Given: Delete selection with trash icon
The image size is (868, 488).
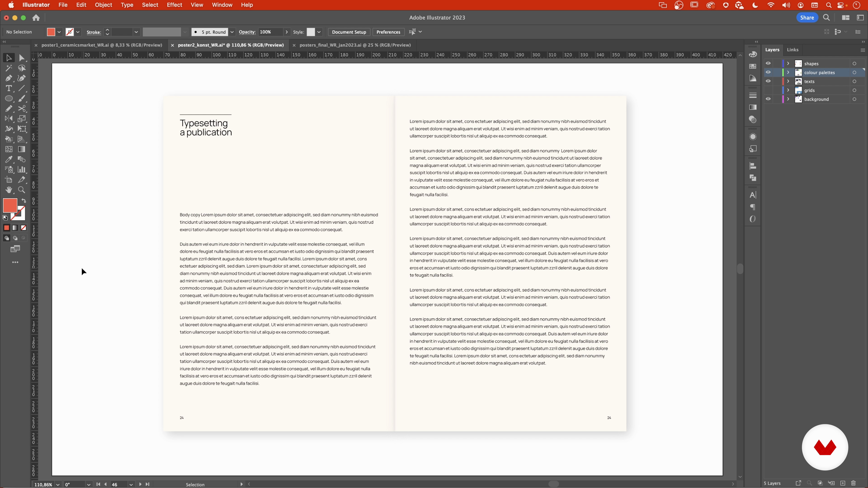Looking at the screenshot, I should click(x=853, y=483).
